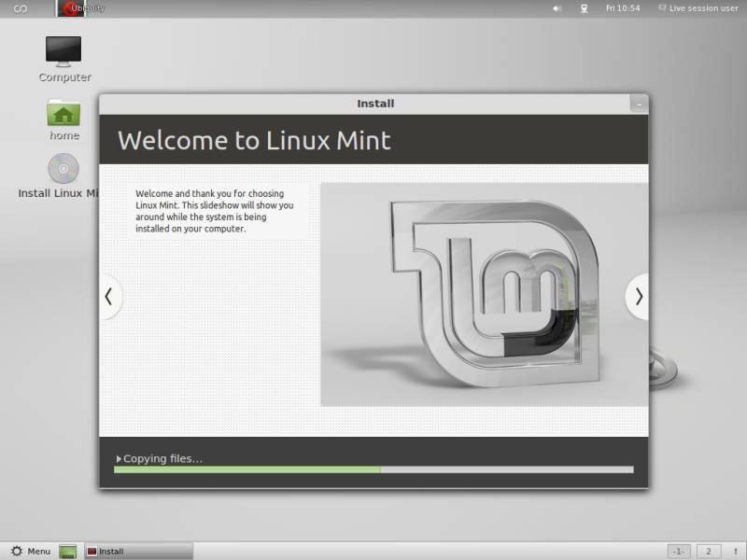Expand the Copying files details
Screen dimensions: 747x560
click(x=119, y=459)
